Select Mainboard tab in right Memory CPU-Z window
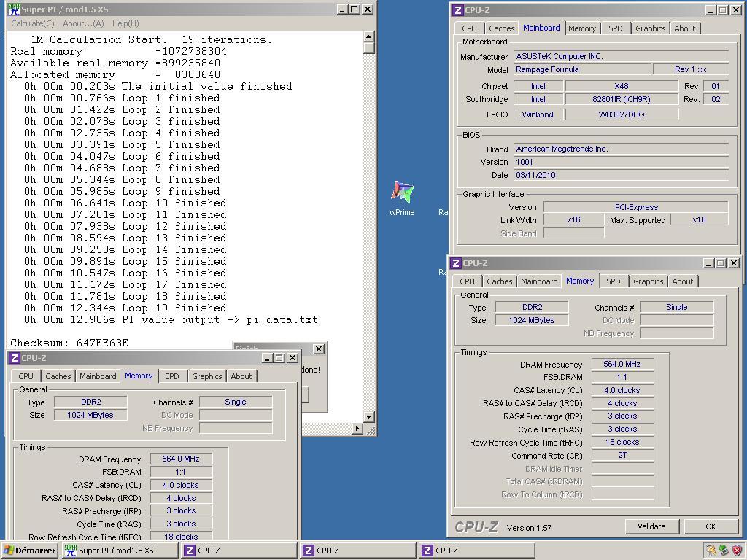This screenshot has height=560, width=747. click(x=539, y=281)
